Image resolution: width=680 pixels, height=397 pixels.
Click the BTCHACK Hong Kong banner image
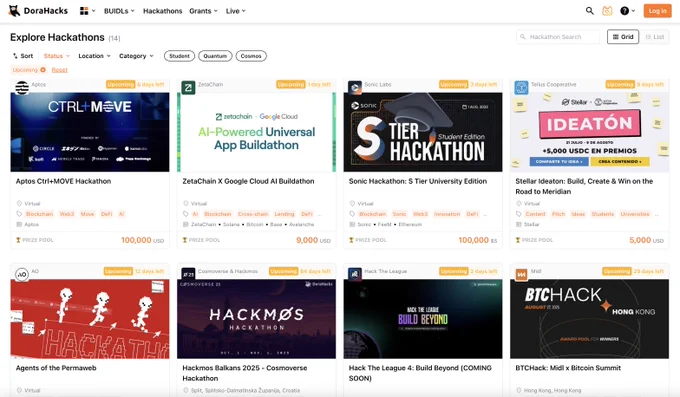pos(589,319)
